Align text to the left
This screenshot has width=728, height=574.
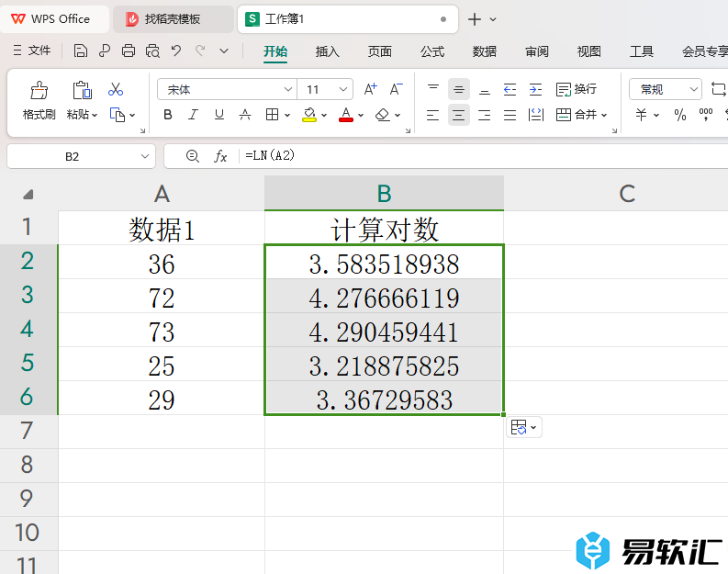(x=432, y=115)
